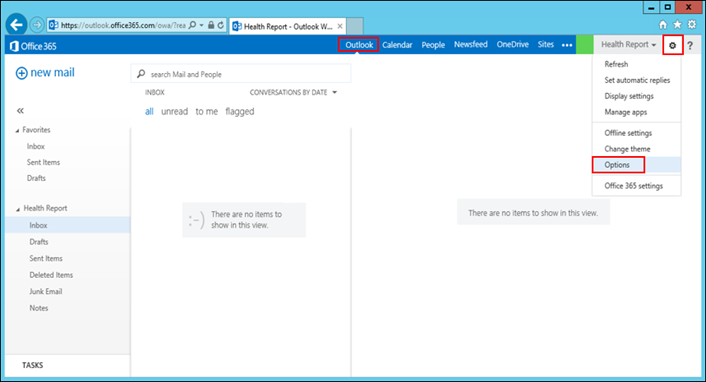Open the settings gear in Office 365 bar

673,45
